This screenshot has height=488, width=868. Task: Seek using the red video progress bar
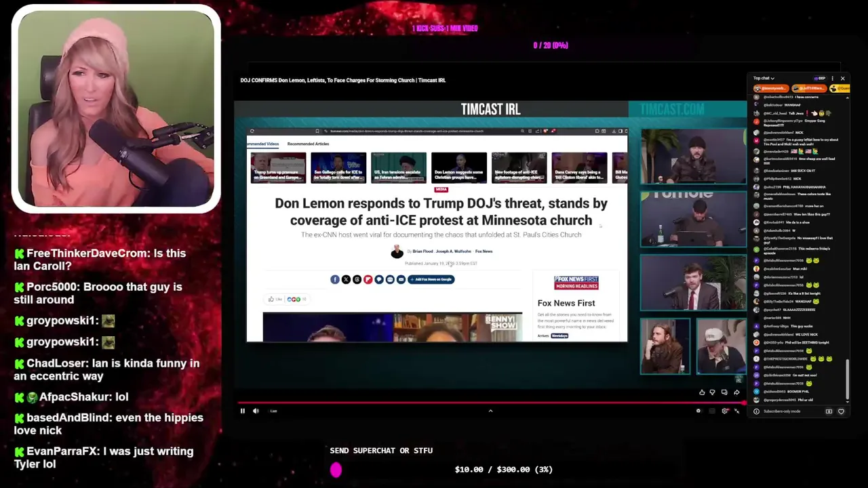click(491, 403)
